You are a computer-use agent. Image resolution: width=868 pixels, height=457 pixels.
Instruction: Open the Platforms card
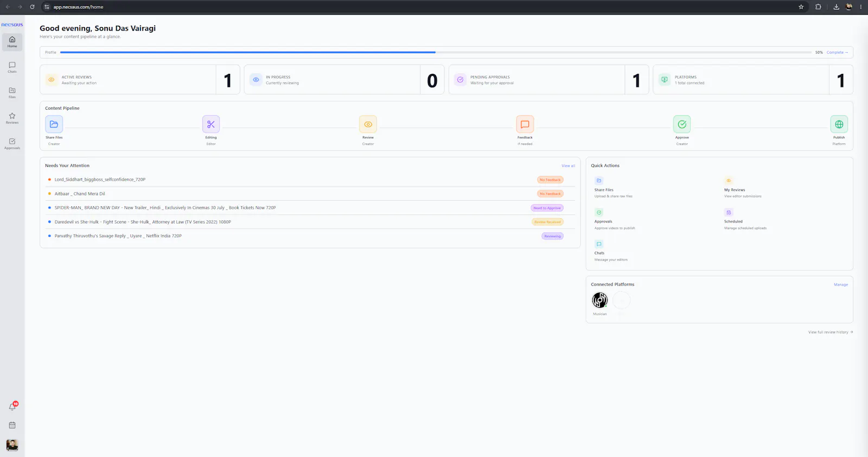(x=753, y=80)
